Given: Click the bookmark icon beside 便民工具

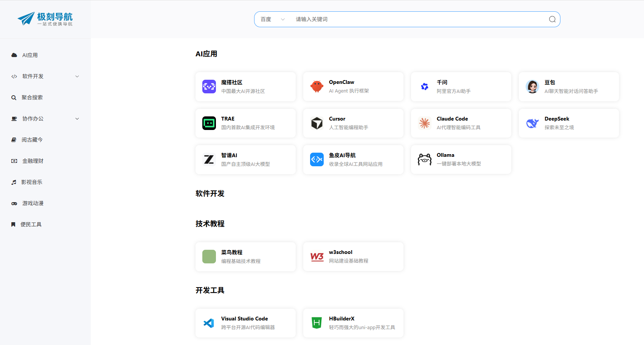Looking at the screenshot, I should pyautogui.click(x=13, y=224).
